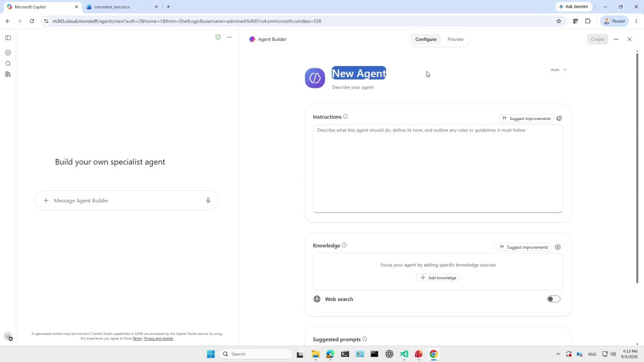The image size is (644, 362).
Task: Open the Terms link
Action: point(137,339)
